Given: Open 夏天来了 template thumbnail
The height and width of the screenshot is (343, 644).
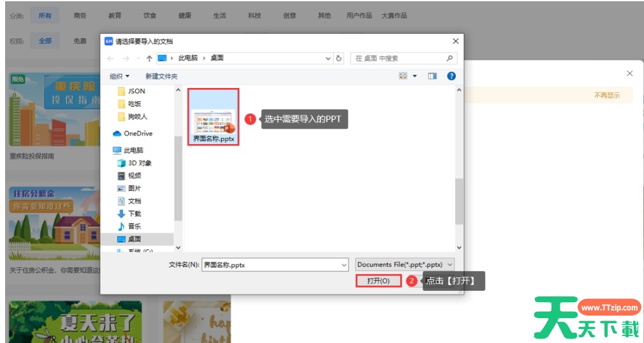Looking at the screenshot, I should coord(75,322).
